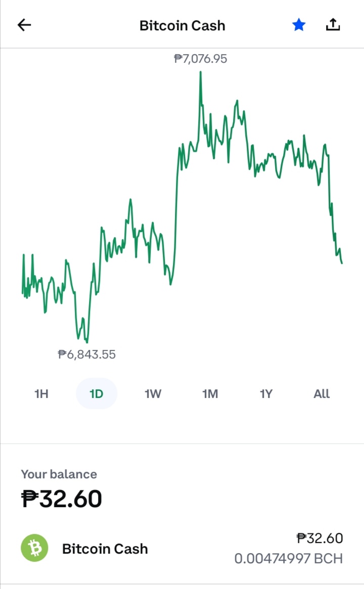Tap the Your balance heading
This screenshot has width=364, height=589.
click(x=59, y=474)
